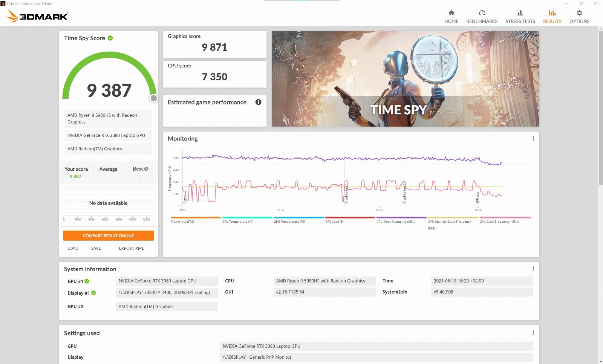The height and width of the screenshot is (364, 603).
Task: Click the Home house icon
Action: click(451, 13)
